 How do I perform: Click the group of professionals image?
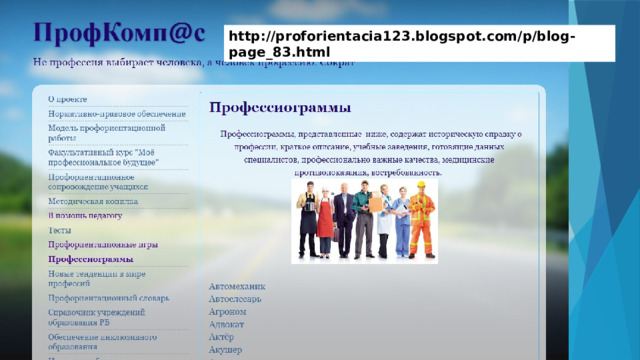[364, 221]
